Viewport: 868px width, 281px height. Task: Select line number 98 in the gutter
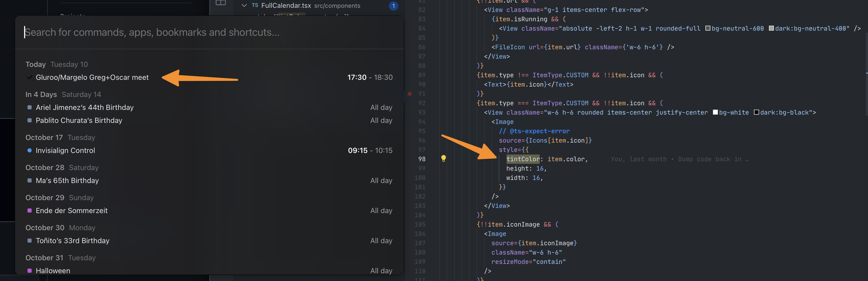point(421,159)
